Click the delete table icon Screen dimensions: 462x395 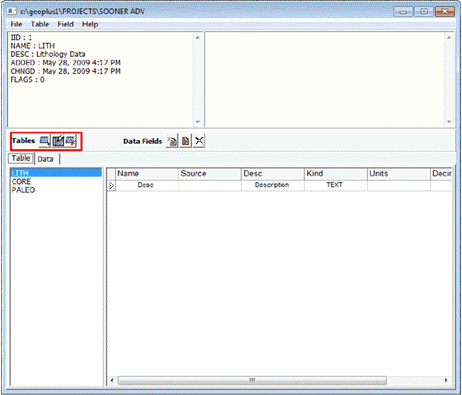pos(71,141)
